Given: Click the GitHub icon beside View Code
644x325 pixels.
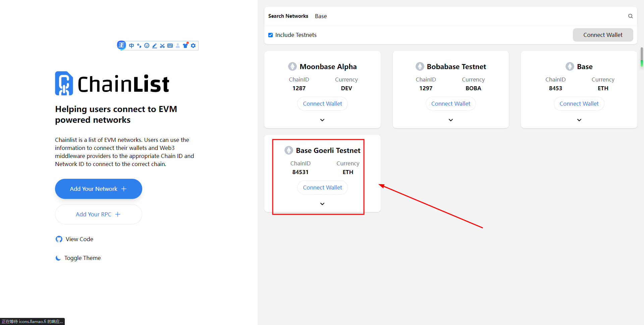Looking at the screenshot, I should click(59, 239).
